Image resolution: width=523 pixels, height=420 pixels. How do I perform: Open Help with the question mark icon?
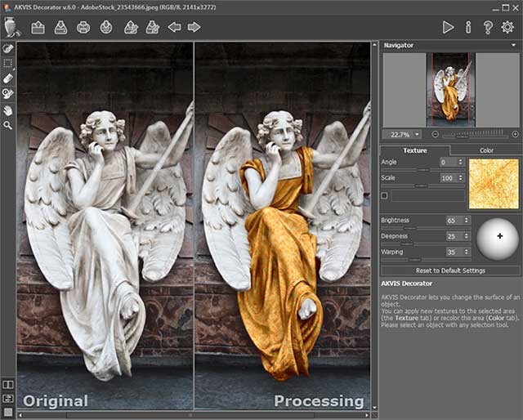click(x=488, y=28)
